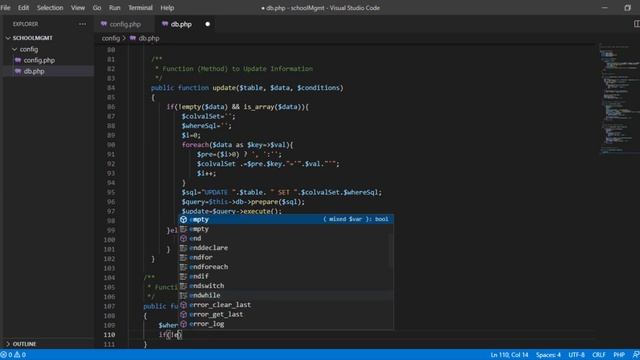640x360 pixels.
Task: Change language mode via PHP status item
Action: coord(619,355)
